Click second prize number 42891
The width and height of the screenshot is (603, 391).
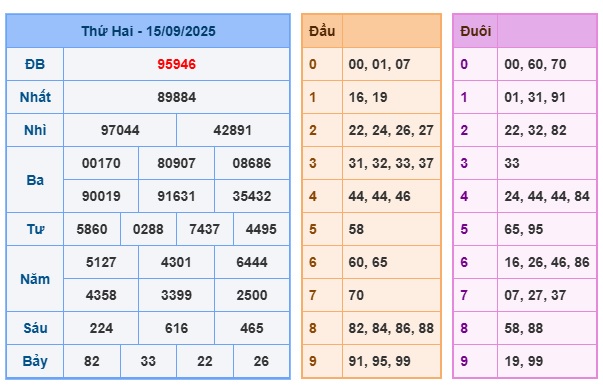233,130
